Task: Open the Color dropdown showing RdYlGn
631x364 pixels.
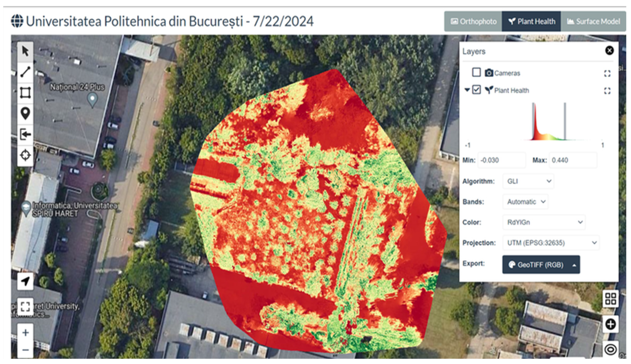Action: pos(544,222)
